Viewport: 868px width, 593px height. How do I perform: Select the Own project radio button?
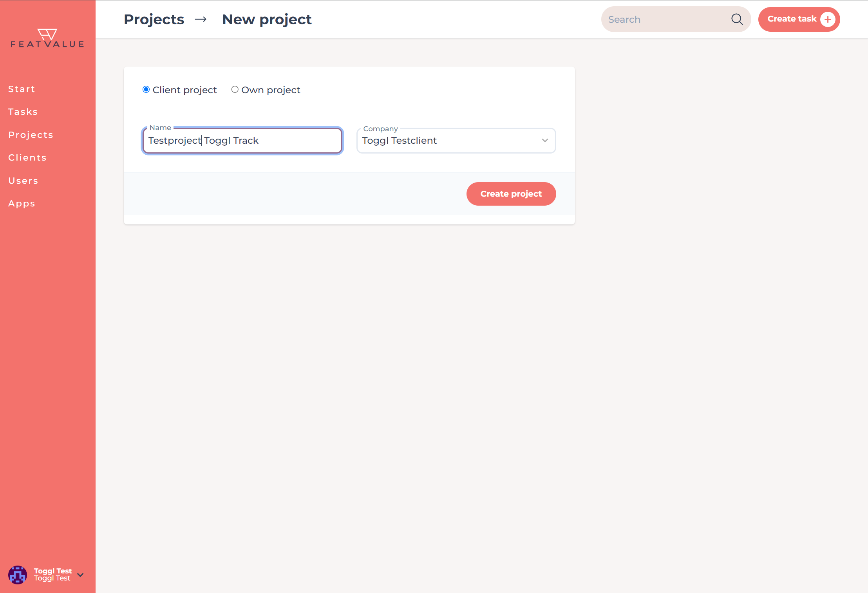235,89
